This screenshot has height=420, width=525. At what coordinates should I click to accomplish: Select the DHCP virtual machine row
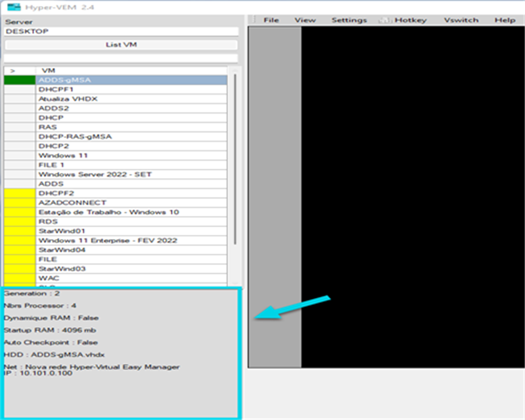pyautogui.click(x=131, y=117)
